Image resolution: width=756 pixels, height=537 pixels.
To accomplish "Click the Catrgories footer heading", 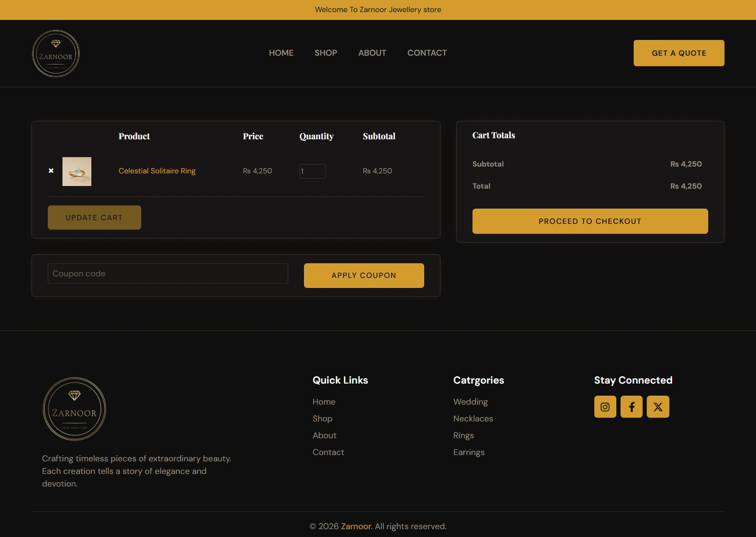I will [x=479, y=380].
